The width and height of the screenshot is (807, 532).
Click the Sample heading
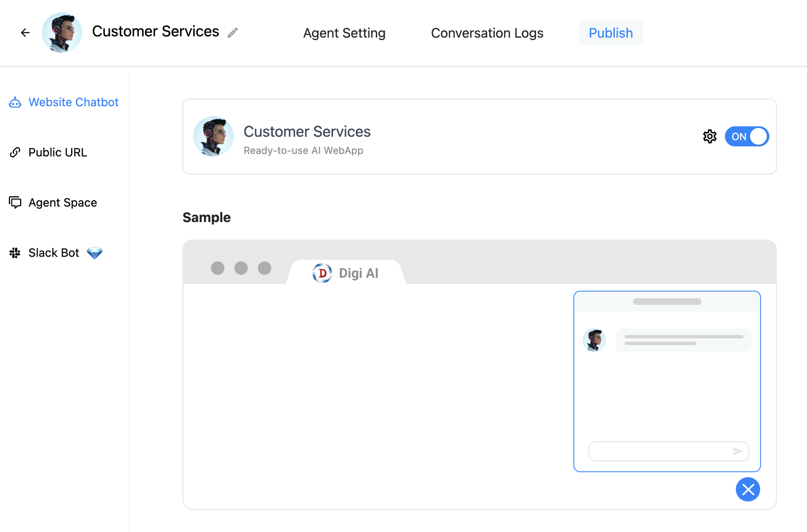(206, 217)
